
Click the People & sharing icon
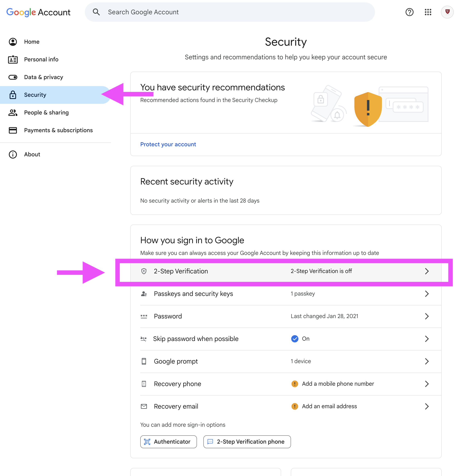click(x=13, y=113)
